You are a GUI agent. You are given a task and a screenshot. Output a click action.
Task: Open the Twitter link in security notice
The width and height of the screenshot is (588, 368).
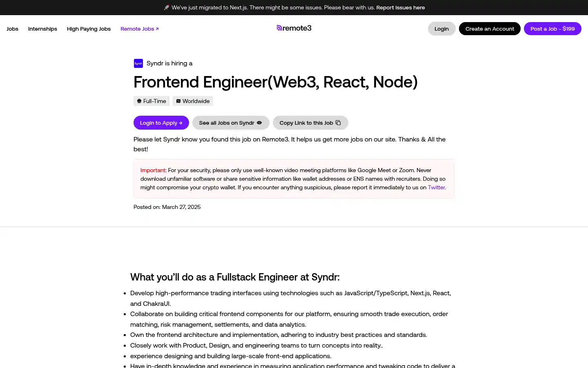[x=437, y=187]
